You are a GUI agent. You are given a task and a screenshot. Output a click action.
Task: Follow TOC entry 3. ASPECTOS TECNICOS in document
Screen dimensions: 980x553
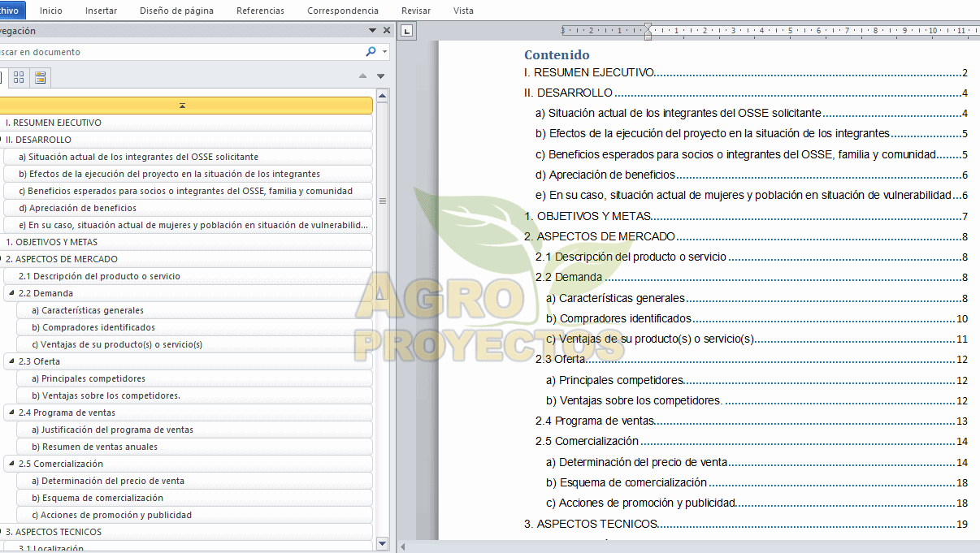click(746, 524)
